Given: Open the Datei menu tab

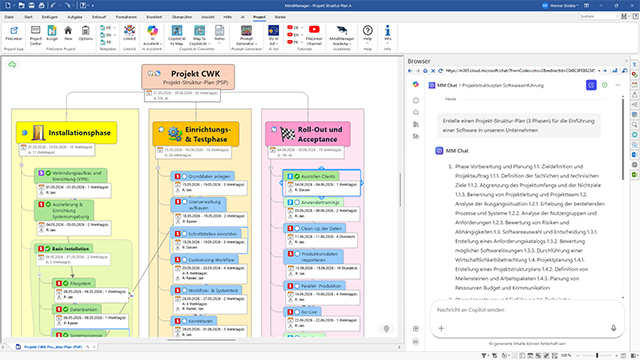Looking at the screenshot, I should pos(9,17).
